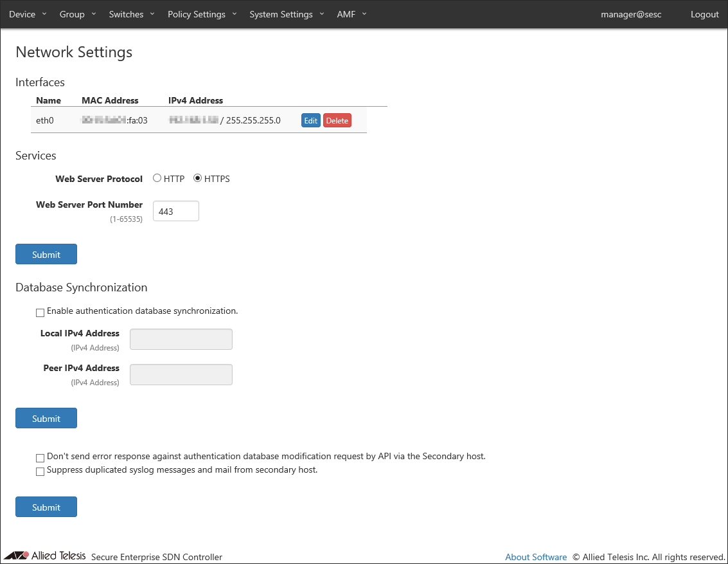
Task: Click the Peer IPv4 Address field
Action: click(181, 374)
